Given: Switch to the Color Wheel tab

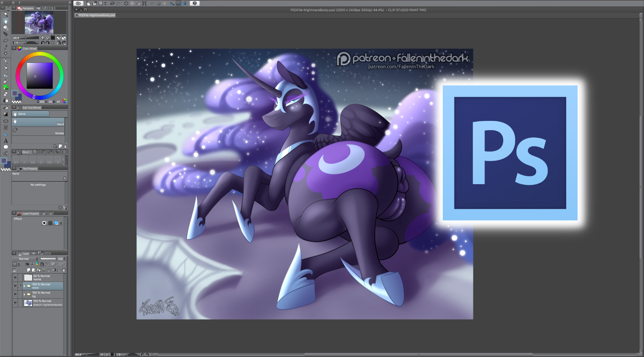Looking at the screenshot, I should point(27,48).
